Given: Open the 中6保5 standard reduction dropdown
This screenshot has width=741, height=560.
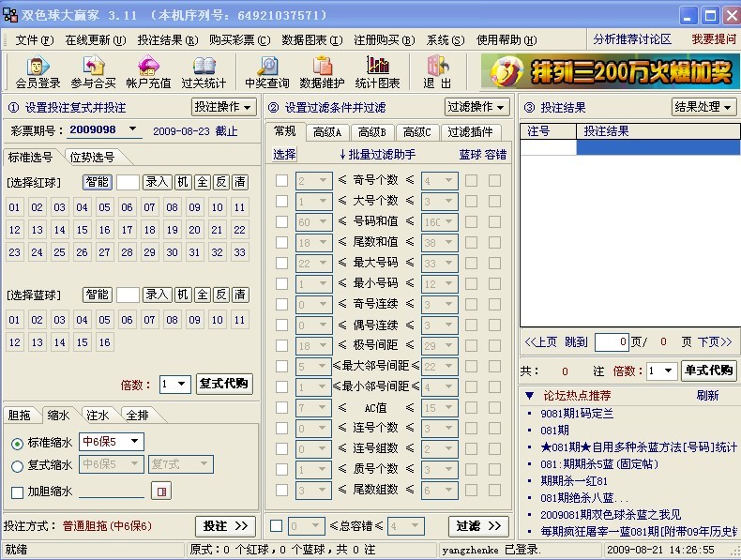Looking at the screenshot, I should coord(135,442).
